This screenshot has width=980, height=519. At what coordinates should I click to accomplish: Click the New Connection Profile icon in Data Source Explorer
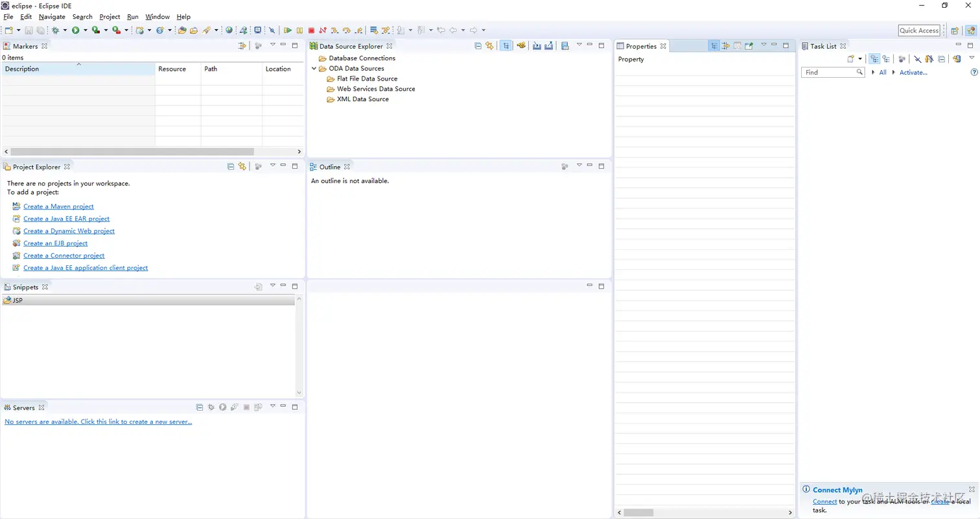[520, 46]
